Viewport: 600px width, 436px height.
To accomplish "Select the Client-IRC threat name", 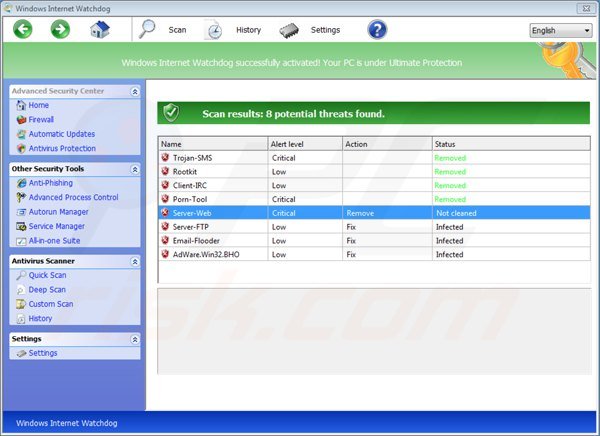I will tap(189, 186).
